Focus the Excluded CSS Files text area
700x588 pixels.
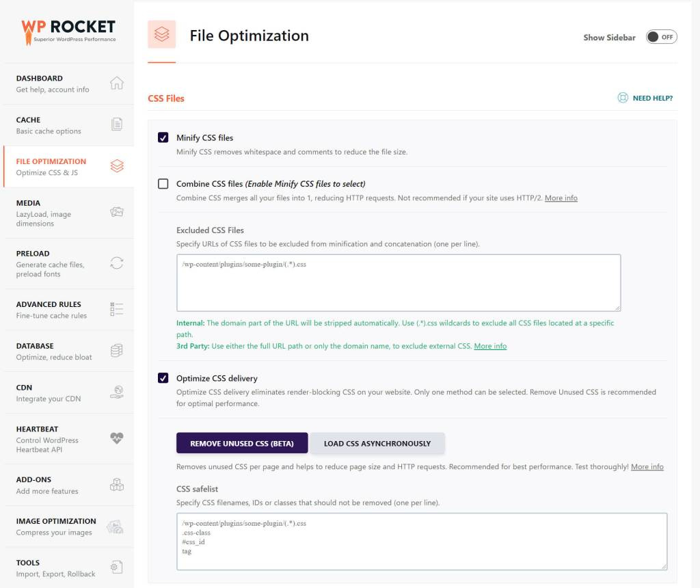(399, 282)
